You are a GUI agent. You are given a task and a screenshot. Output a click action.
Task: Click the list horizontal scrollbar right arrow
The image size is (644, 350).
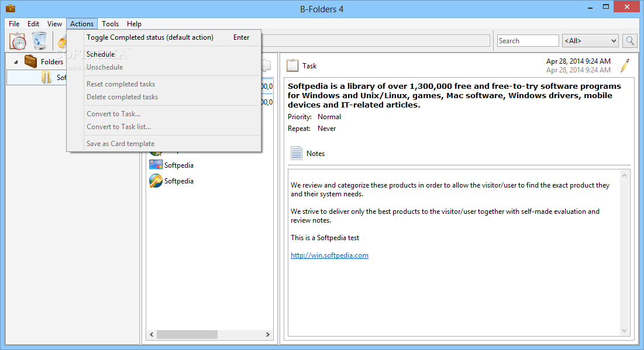pyautogui.click(x=267, y=334)
